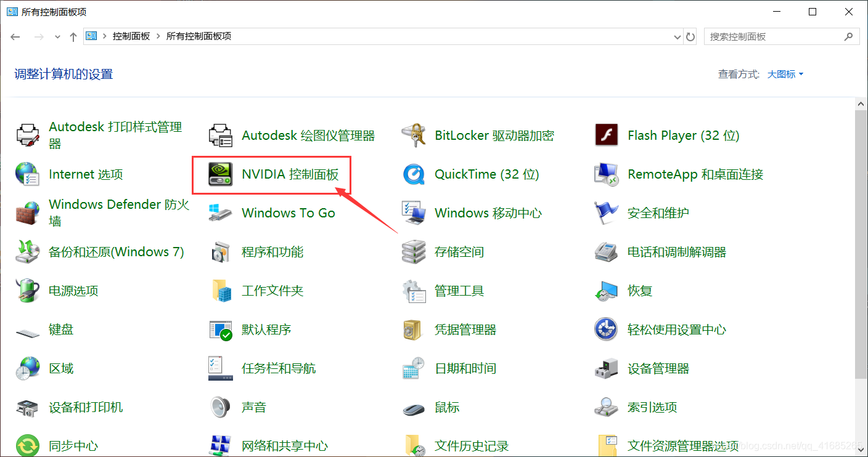The width and height of the screenshot is (868, 457).
Task: Open the 日期和时间 icon
Action: pyautogui.click(x=413, y=368)
